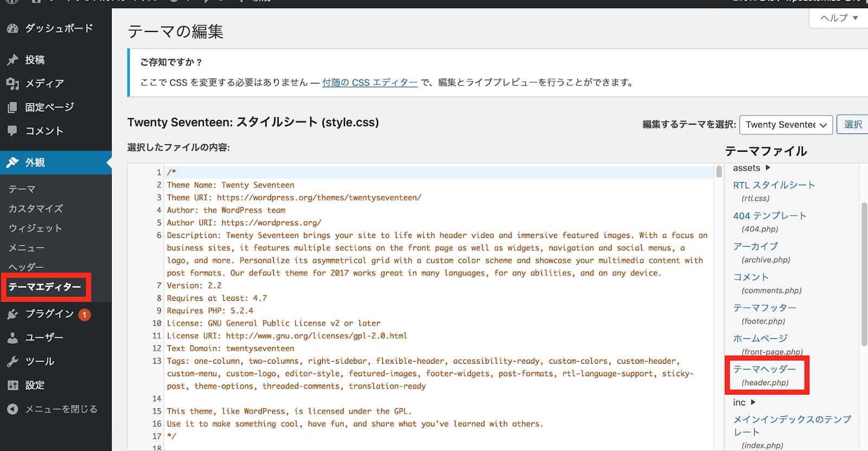Open the ダッシュボード menu

pos(59,28)
